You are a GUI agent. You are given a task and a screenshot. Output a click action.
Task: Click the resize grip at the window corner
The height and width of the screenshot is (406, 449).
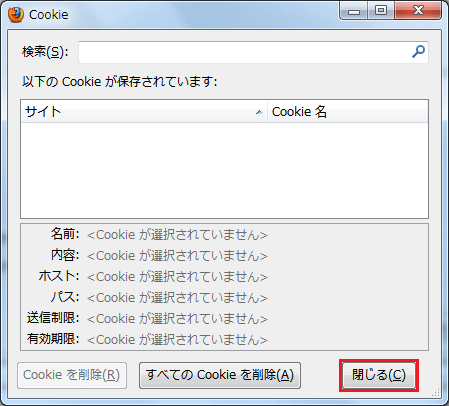(435, 392)
